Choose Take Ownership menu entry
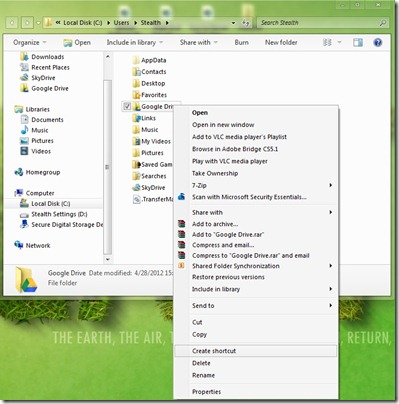The image size is (399, 404). click(256, 173)
